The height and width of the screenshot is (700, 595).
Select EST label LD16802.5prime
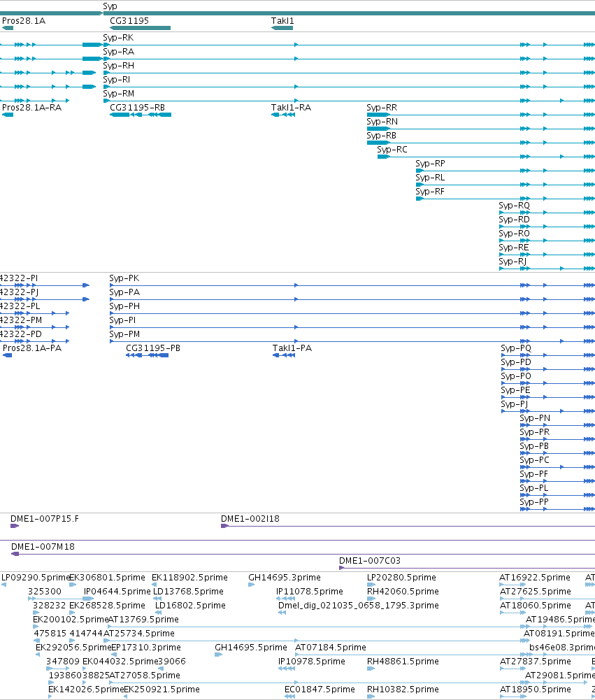click(190, 605)
